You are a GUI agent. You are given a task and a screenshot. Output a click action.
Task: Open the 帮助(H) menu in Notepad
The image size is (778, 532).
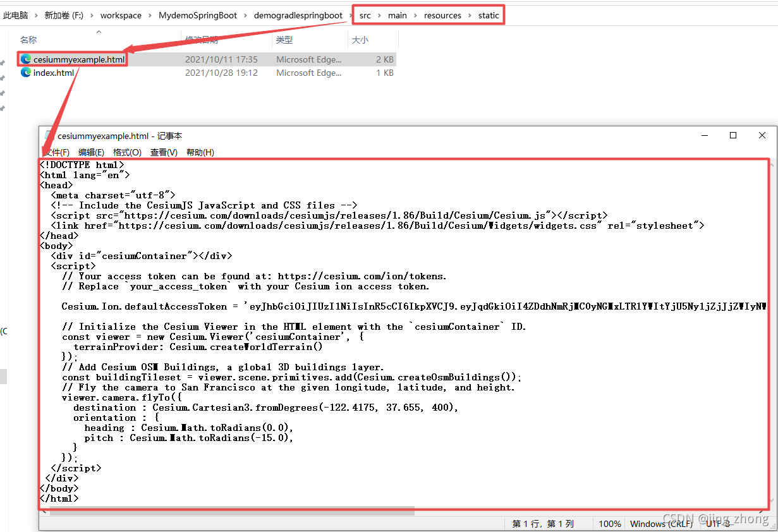pos(200,152)
